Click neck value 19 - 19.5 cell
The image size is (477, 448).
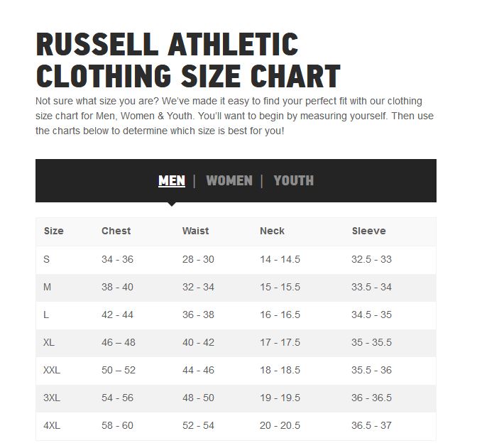280,398
